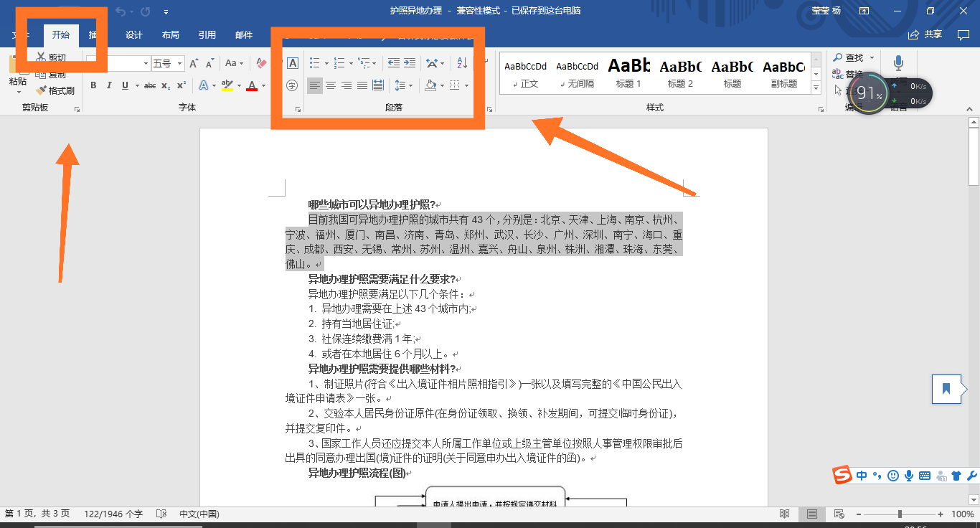The image size is (980, 528).
Task: Collapse the ribbon chevron
Action: (x=969, y=108)
